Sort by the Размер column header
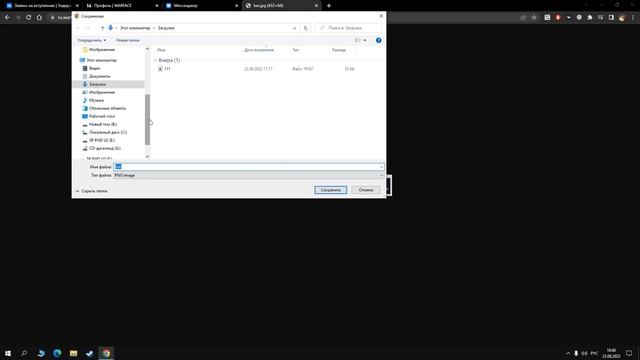 click(339, 50)
